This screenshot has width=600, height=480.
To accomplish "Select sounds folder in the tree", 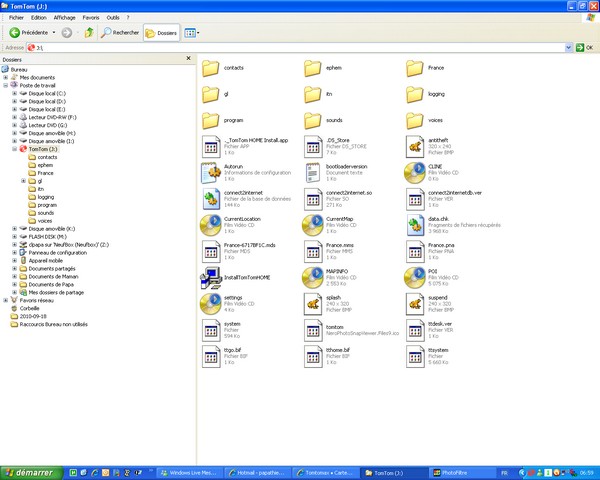I will pos(46,213).
